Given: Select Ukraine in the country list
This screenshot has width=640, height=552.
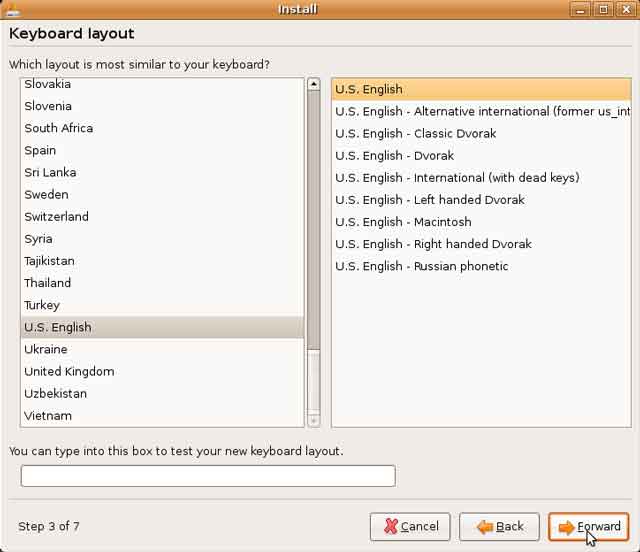Looking at the screenshot, I should pos(46,349).
